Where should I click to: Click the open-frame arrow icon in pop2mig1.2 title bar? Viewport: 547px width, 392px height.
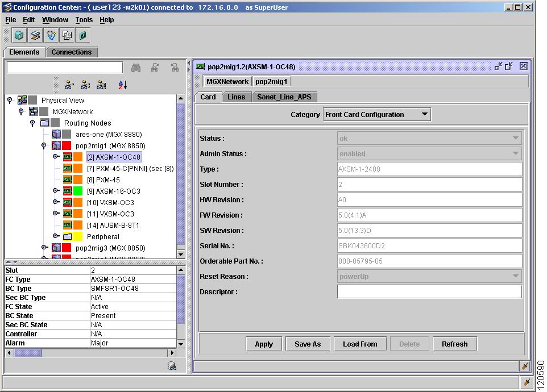click(x=509, y=66)
